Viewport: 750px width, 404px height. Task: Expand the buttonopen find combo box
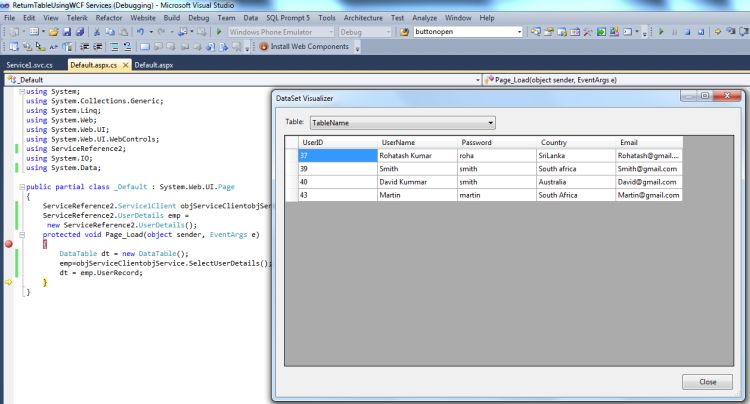[519, 32]
